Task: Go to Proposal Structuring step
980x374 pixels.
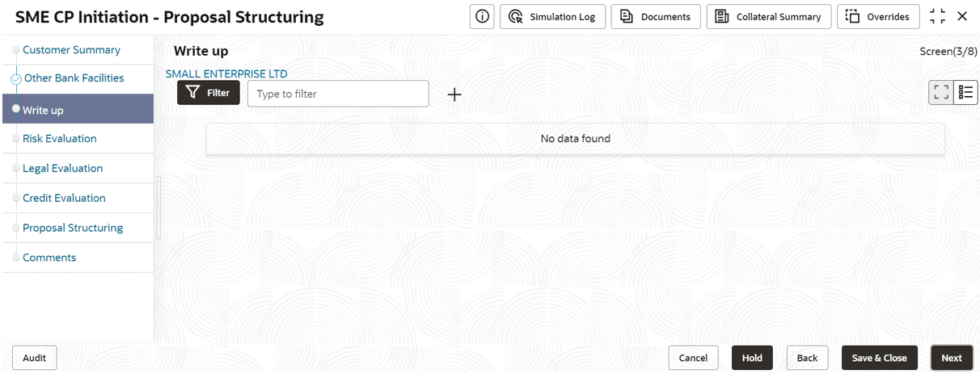Action: click(x=73, y=228)
